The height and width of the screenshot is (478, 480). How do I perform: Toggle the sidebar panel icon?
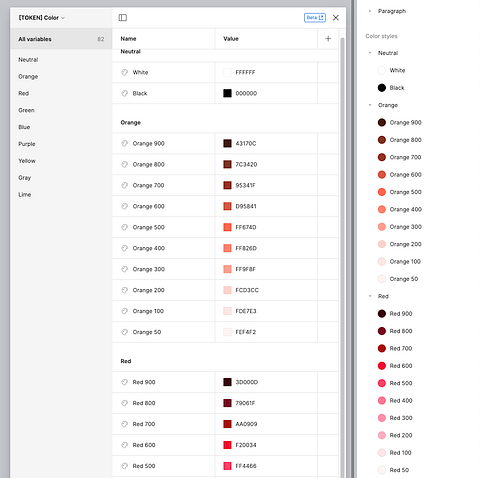point(123,18)
